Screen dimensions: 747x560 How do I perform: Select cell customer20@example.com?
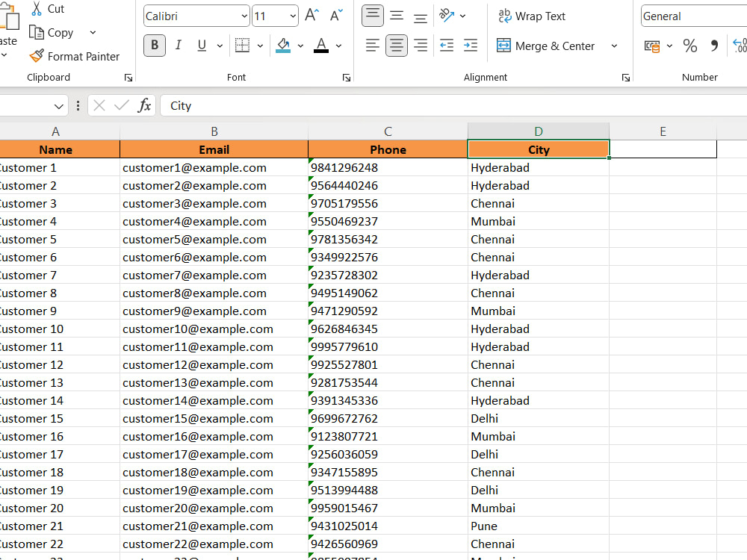click(x=214, y=508)
